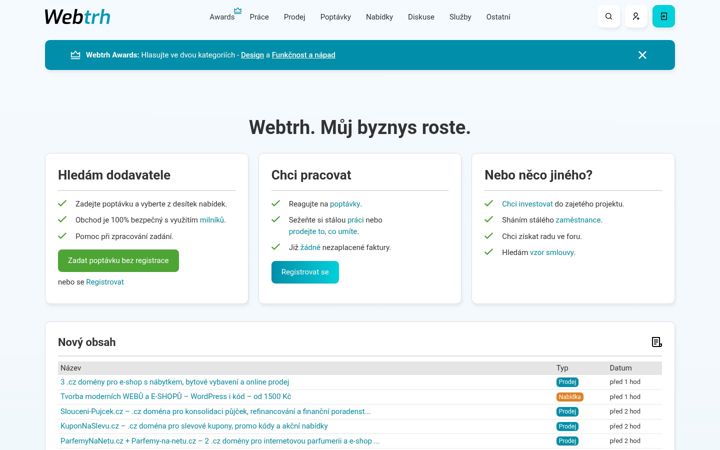Image resolution: width=720 pixels, height=450 pixels.
Task: Click Prodej badge in 3 .cz domény row
Action: pos(567,382)
